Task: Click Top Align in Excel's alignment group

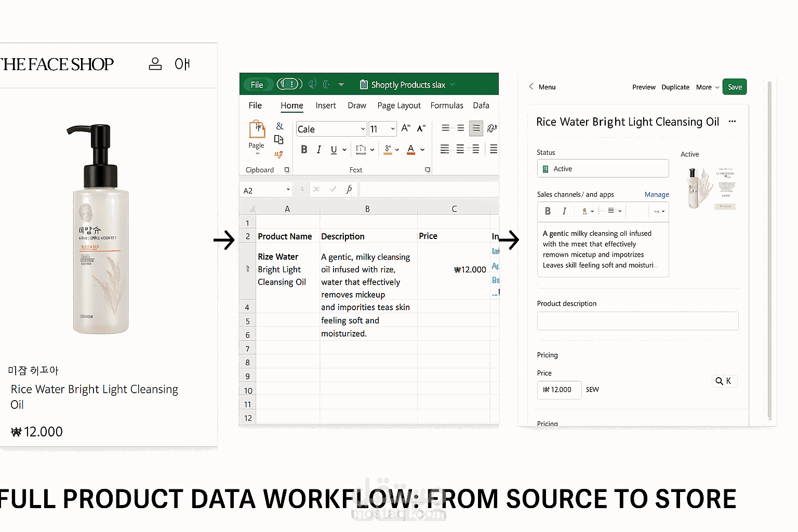Action: pos(445,128)
